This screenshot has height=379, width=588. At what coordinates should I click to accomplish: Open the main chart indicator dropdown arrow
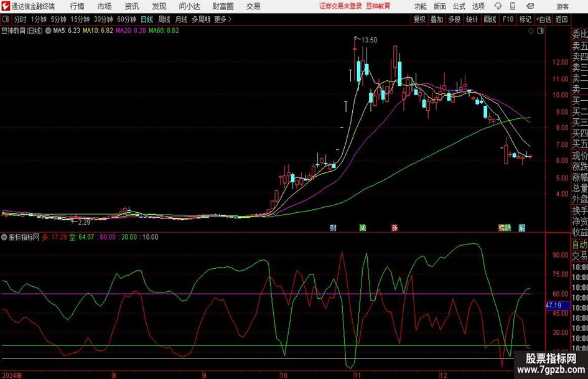point(49,30)
